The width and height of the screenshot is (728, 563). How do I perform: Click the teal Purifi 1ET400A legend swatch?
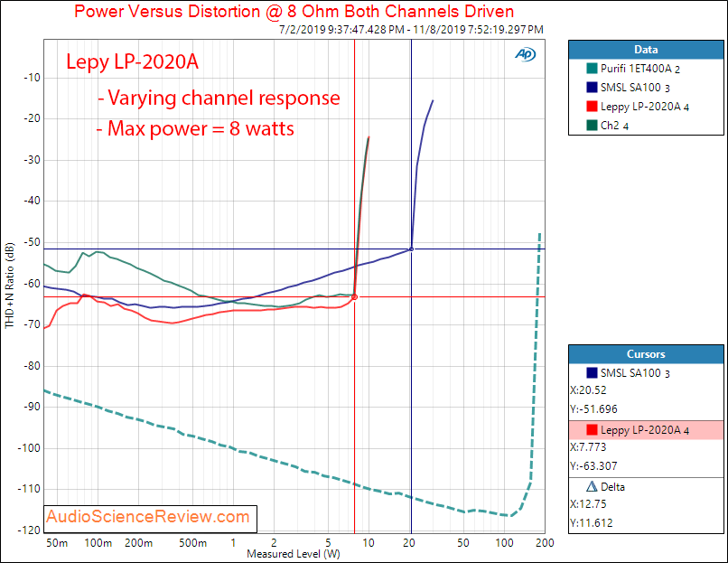[x=592, y=69]
